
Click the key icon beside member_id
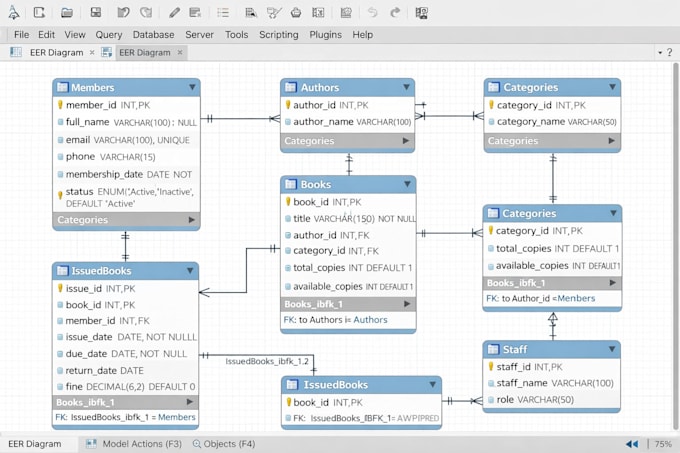click(x=60, y=105)
